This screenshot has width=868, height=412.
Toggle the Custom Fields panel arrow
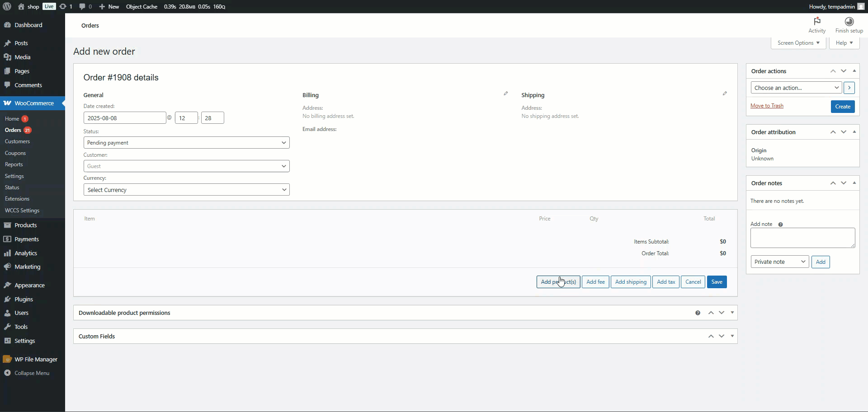tap(732, 336)
